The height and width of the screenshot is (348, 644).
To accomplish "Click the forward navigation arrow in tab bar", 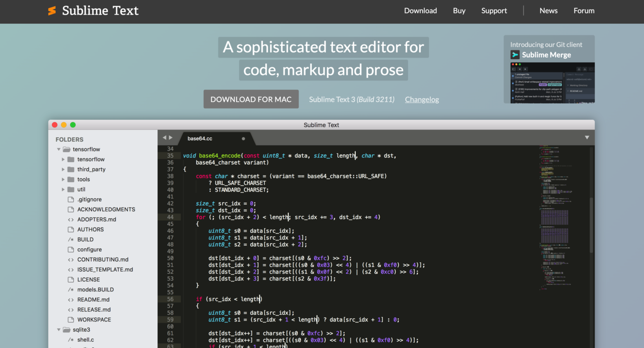I will 170,138.
